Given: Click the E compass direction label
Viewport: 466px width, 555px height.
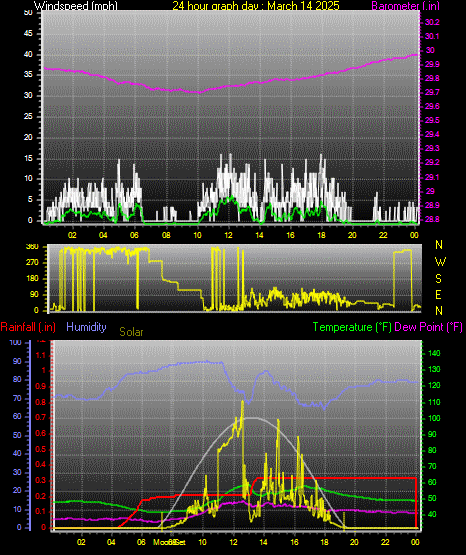Looking at the screenshot, I should click(x=438, y=295).
